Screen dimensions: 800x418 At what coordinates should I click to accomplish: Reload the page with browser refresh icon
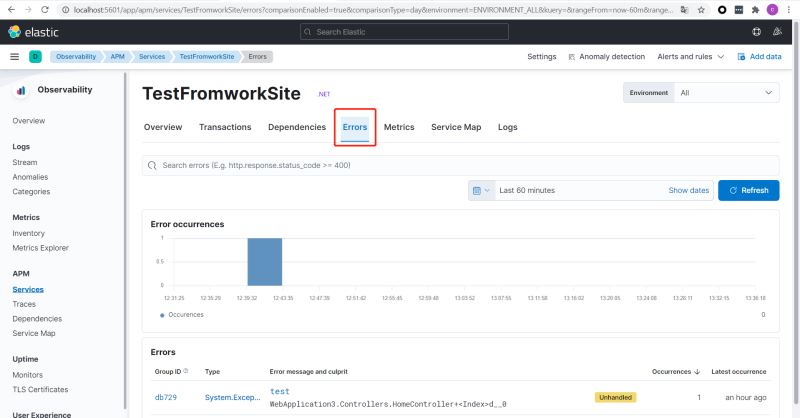point(45,10)
